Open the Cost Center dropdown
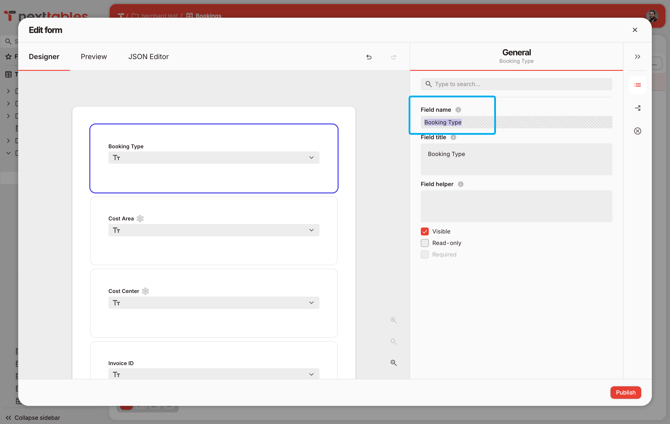670x424 pixels. [x=214, y=303]
